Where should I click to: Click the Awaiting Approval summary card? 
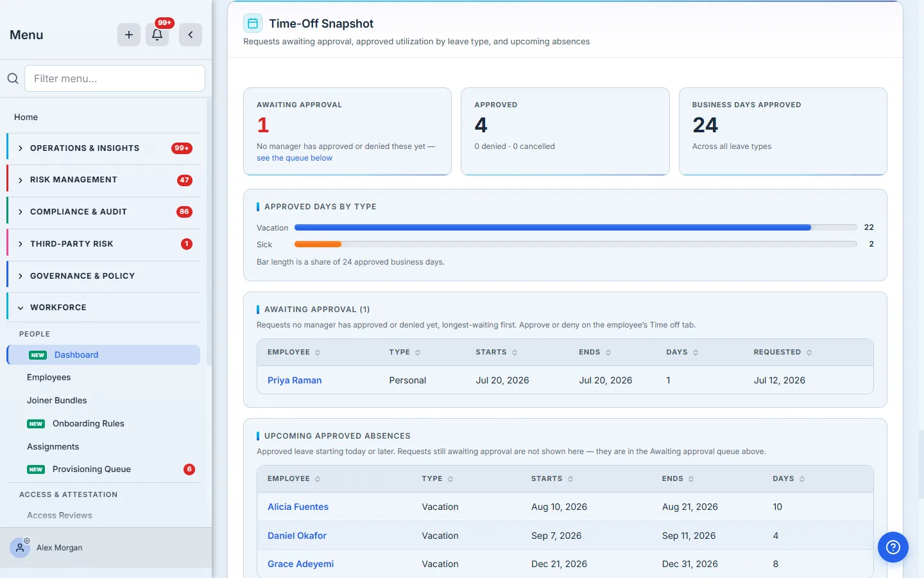[347, 131]
